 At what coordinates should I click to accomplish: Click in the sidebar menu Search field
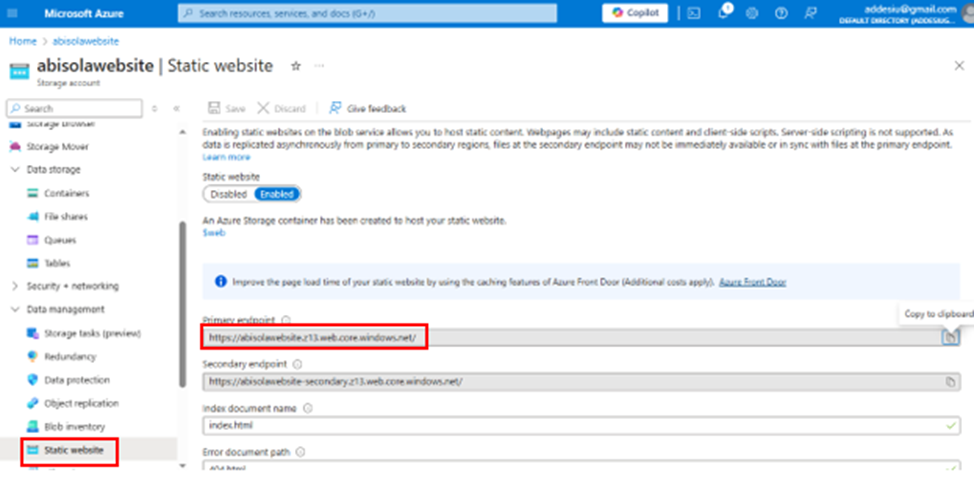pyautogui.click(x=75, y=108)
